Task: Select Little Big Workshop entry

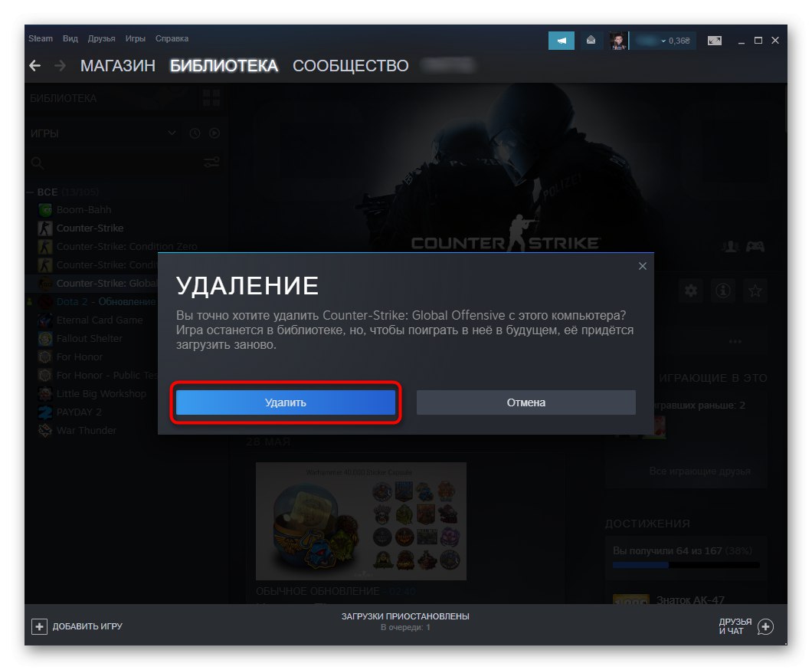Action: point(101,394)
